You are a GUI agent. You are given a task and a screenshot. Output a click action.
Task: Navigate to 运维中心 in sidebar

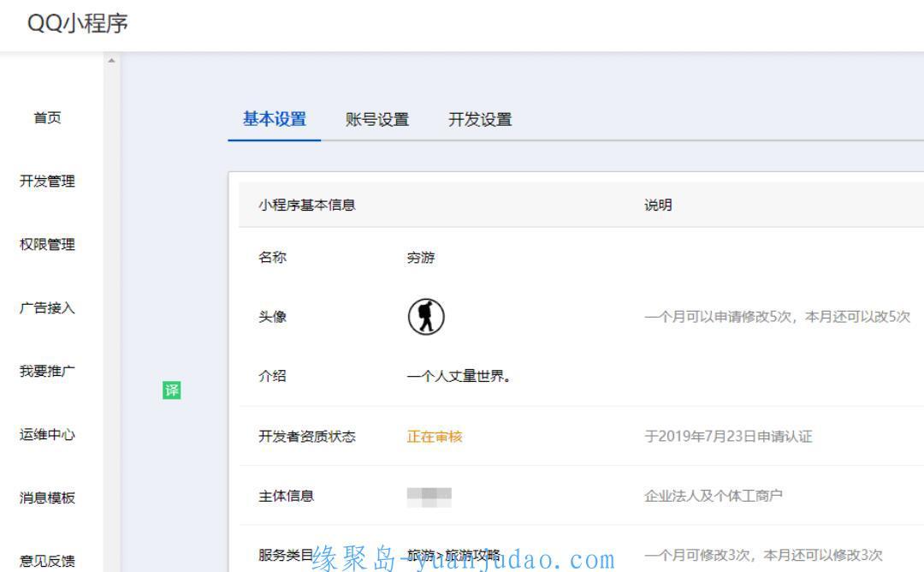(47, 435)
